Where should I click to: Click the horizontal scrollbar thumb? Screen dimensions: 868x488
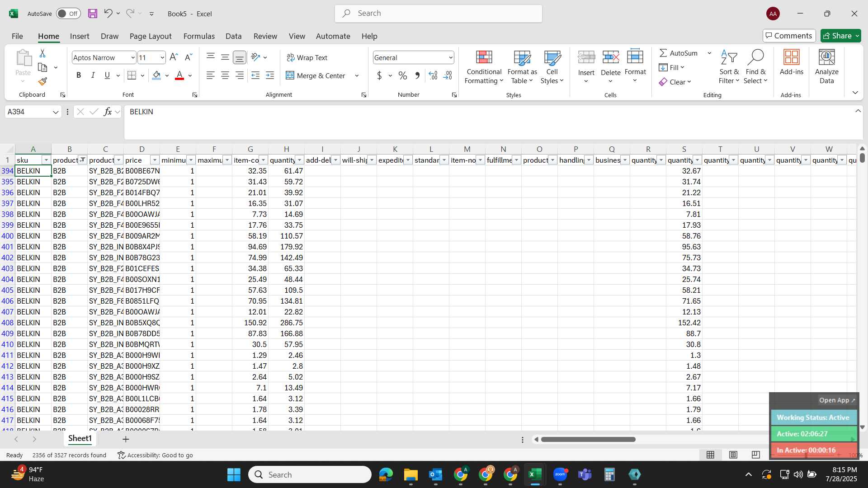(x=588, y=439)
